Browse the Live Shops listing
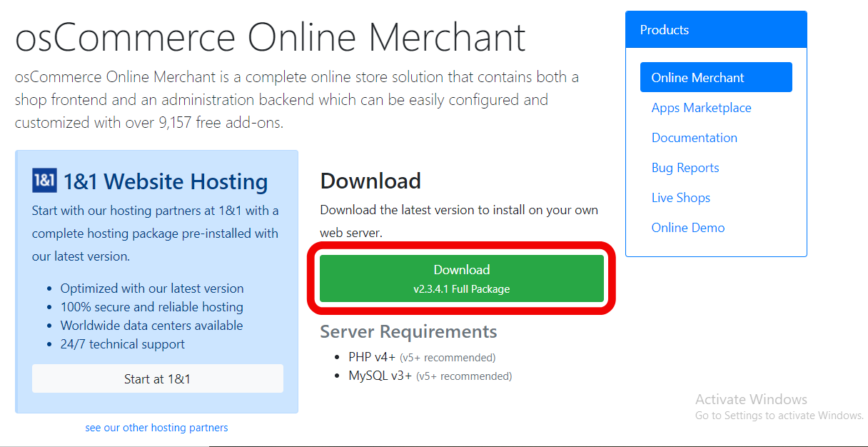The image size is (868, 447). coord(681,197)
